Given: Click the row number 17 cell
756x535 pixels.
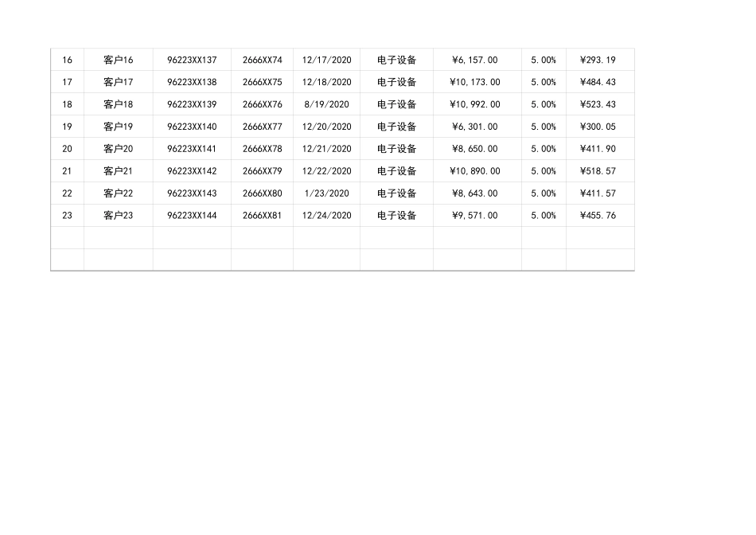Looking at the screenshot, I should point(67,81).
